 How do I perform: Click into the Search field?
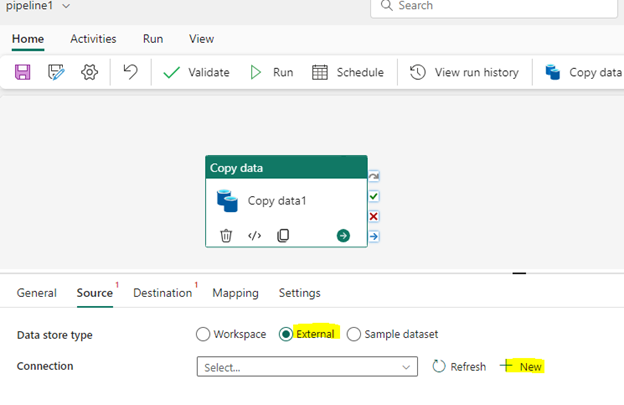[494, 6]
